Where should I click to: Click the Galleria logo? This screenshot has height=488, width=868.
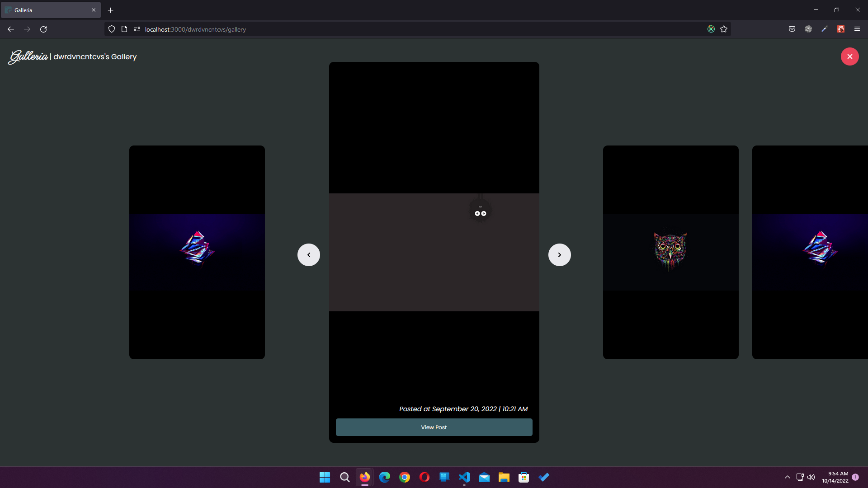coord(28,56)
